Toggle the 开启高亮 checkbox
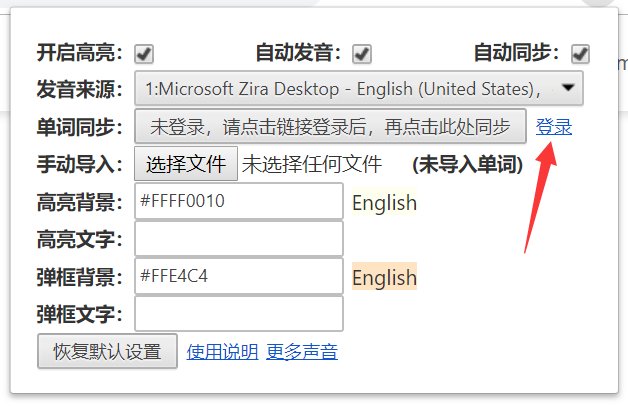 pos(144,54)
